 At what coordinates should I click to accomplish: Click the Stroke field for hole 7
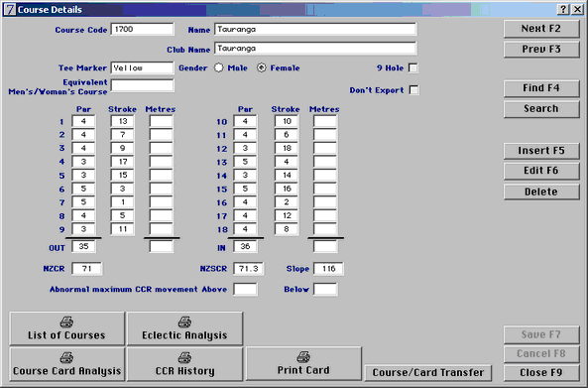(x=123, y=202)
